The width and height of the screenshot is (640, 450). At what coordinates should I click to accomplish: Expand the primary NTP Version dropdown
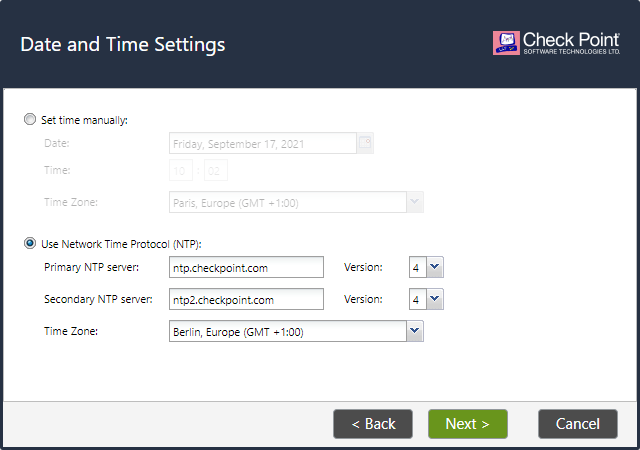[x=435, y=267]
